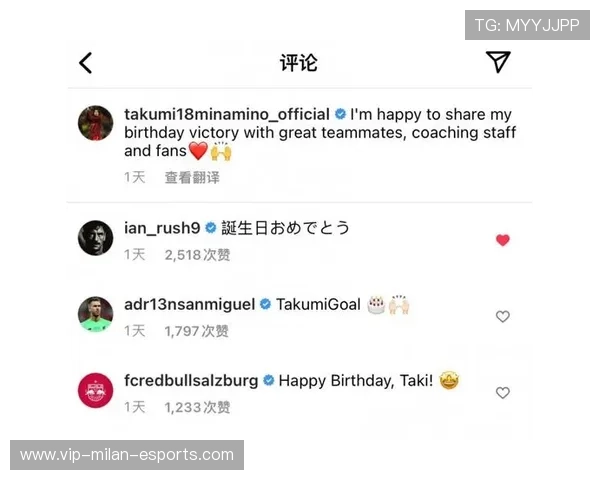This screenshot has height=480, width=600.
Task: View 2,518 likes on ian_rush9 comment
Action: tap(197, 255)
